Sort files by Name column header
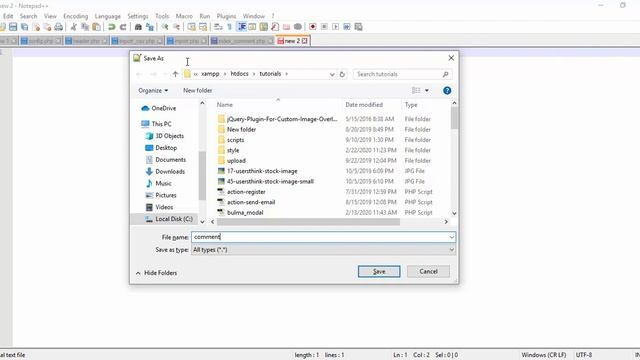 224,105
